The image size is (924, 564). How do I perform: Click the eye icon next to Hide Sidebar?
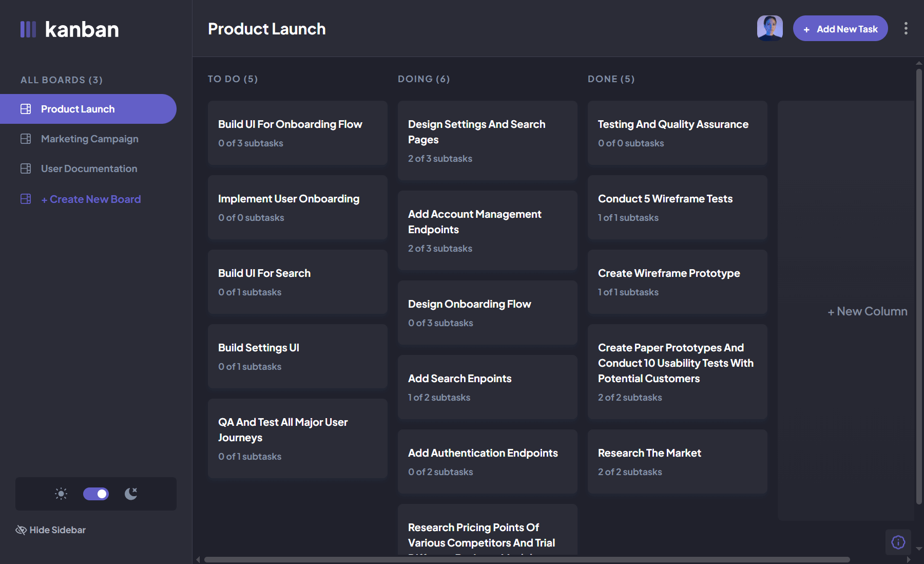click(21, 530)
